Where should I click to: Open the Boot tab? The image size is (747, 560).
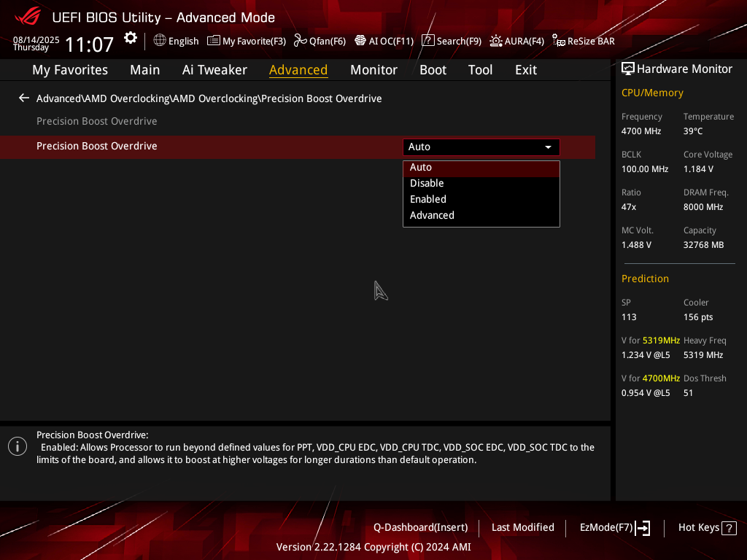pos(433,70)
